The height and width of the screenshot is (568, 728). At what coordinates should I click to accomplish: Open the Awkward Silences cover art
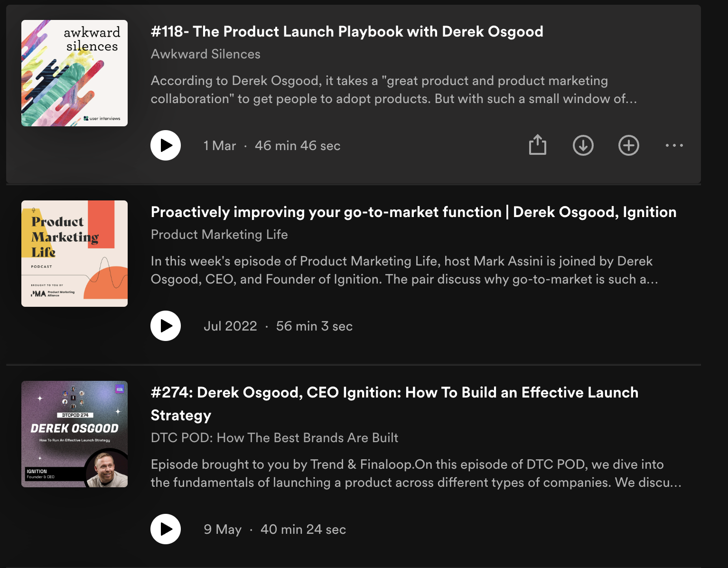pyautogui.click(x=75, y=73)
